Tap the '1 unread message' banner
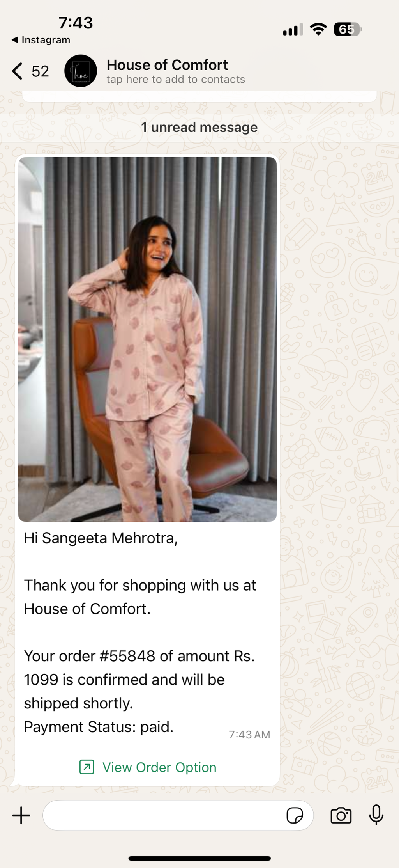Screen dimensions: 399x868 pos(199,127)
